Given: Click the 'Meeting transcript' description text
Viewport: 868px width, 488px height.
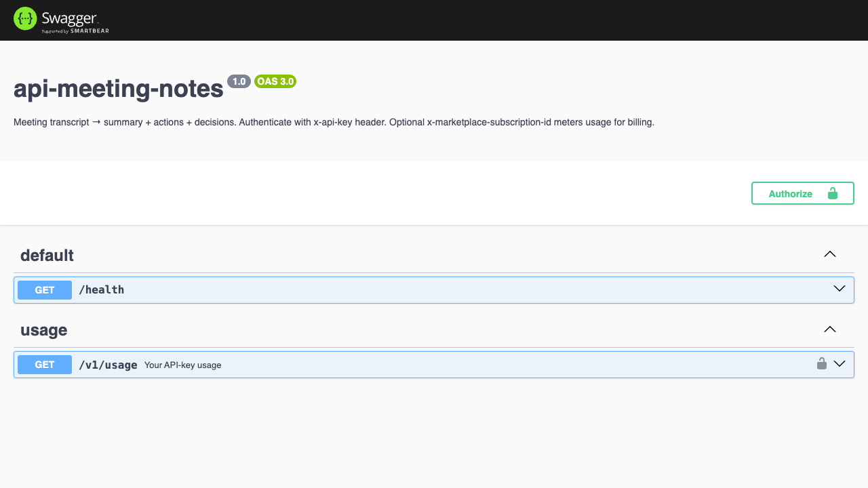Looking at the screenshot, I should (334, 123).
